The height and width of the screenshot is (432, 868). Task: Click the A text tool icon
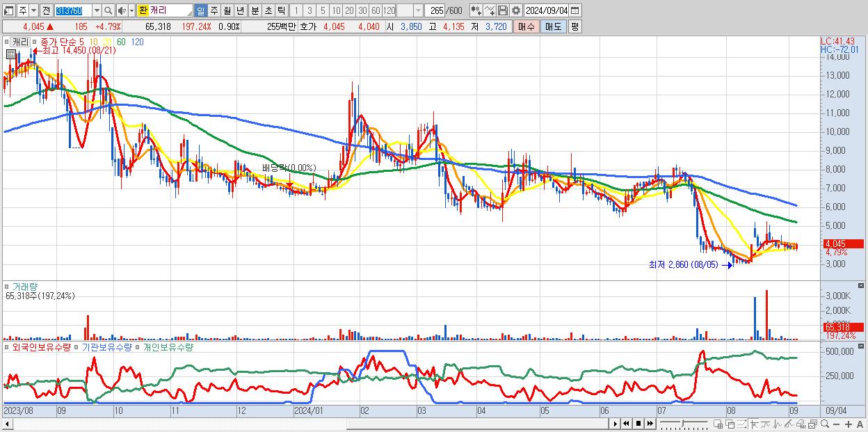[x=860, y=424]
